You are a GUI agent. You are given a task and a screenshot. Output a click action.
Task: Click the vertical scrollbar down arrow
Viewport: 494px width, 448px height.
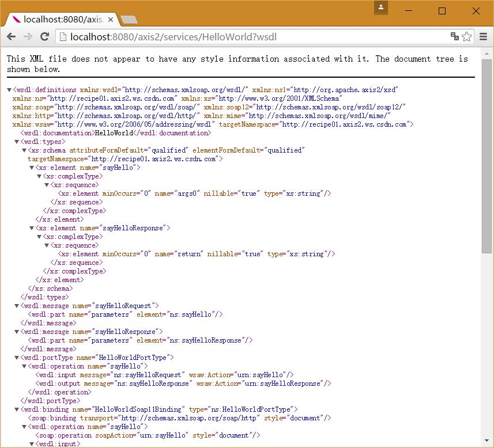(487, 442)
